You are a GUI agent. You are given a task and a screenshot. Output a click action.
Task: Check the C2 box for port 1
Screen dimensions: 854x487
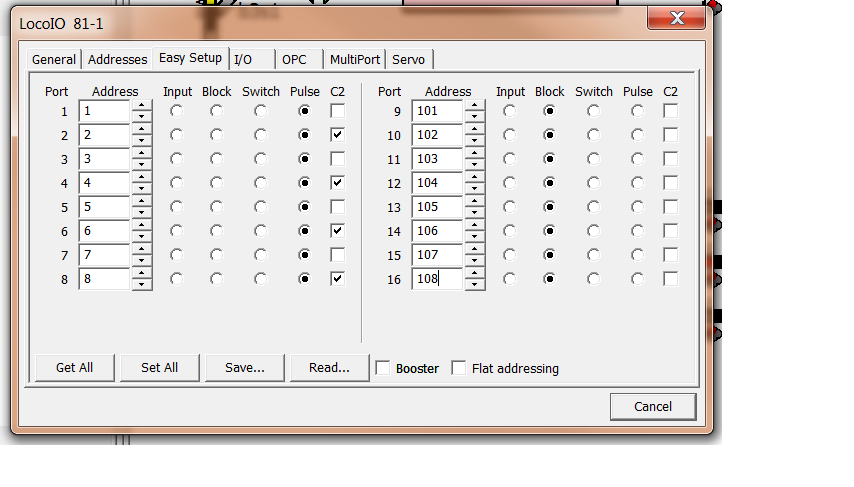338,111
